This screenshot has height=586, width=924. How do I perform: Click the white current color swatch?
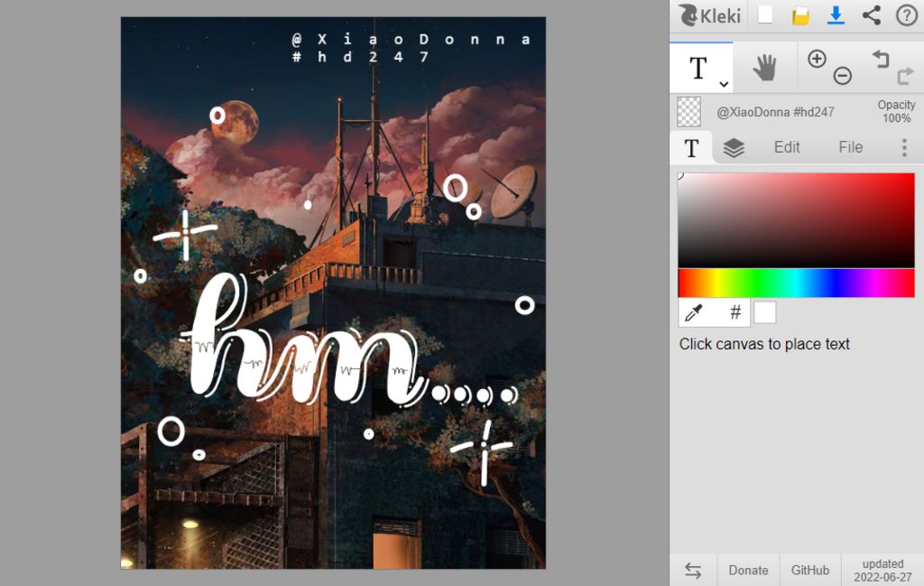765,312
